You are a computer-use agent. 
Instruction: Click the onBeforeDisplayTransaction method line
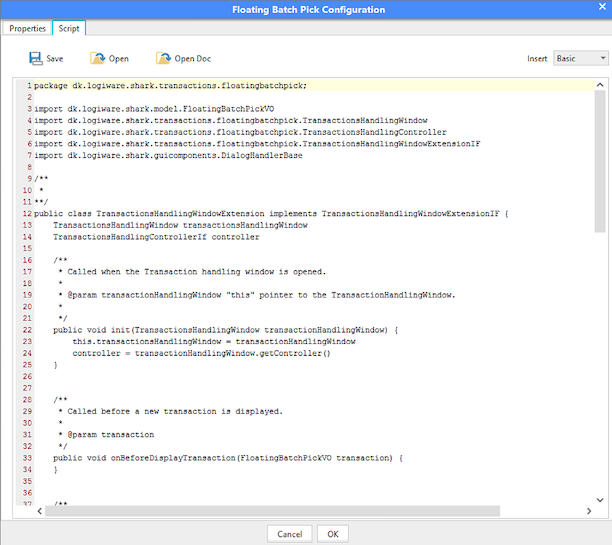(228, 458)
